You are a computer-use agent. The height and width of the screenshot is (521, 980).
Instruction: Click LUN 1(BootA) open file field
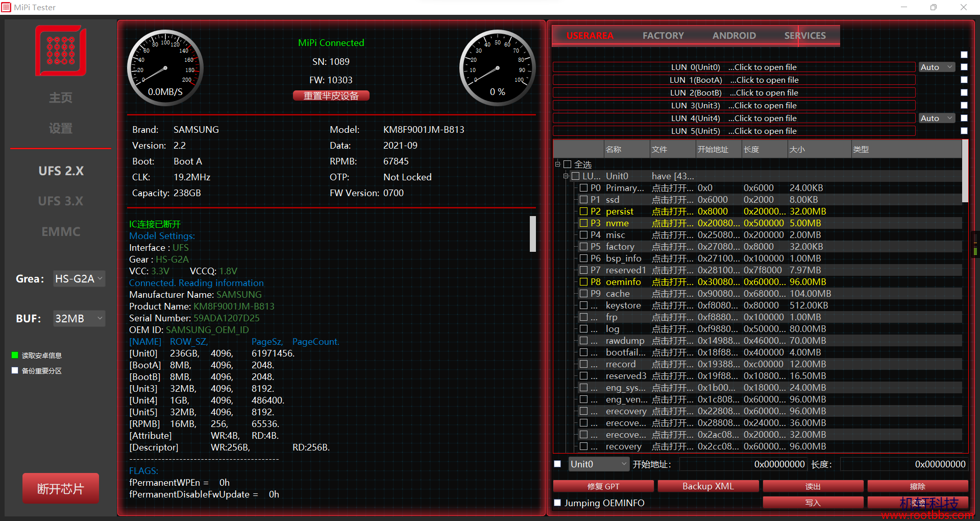(x=734, y=80)
